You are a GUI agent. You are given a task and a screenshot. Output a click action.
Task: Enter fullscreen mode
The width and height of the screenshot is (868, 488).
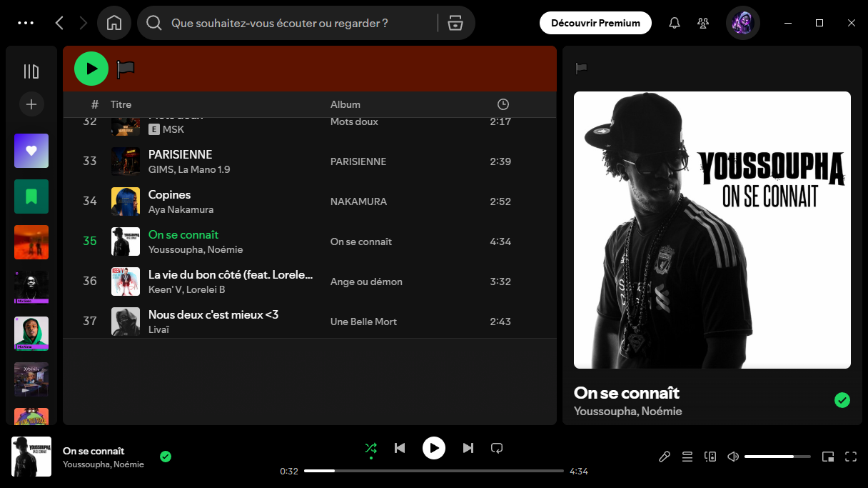[851, 456]
